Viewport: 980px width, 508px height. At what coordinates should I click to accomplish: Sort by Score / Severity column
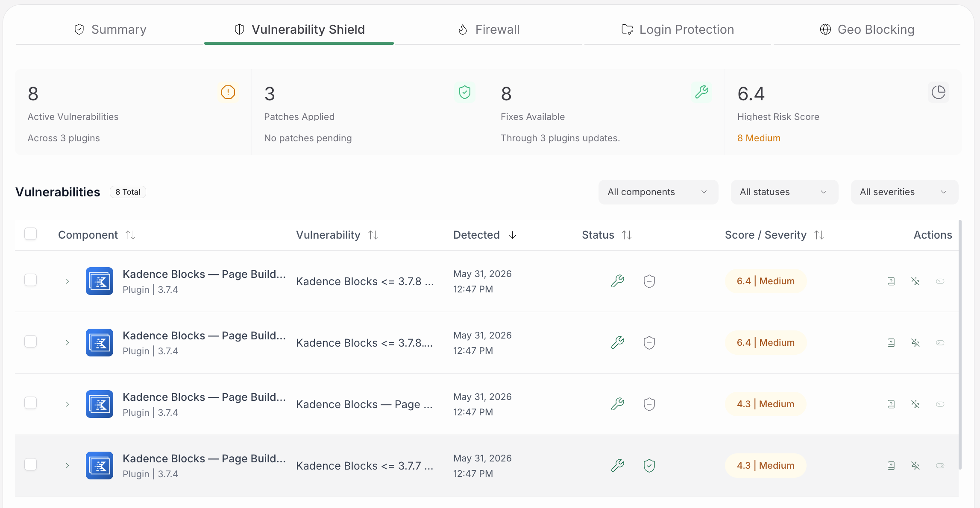774,235
